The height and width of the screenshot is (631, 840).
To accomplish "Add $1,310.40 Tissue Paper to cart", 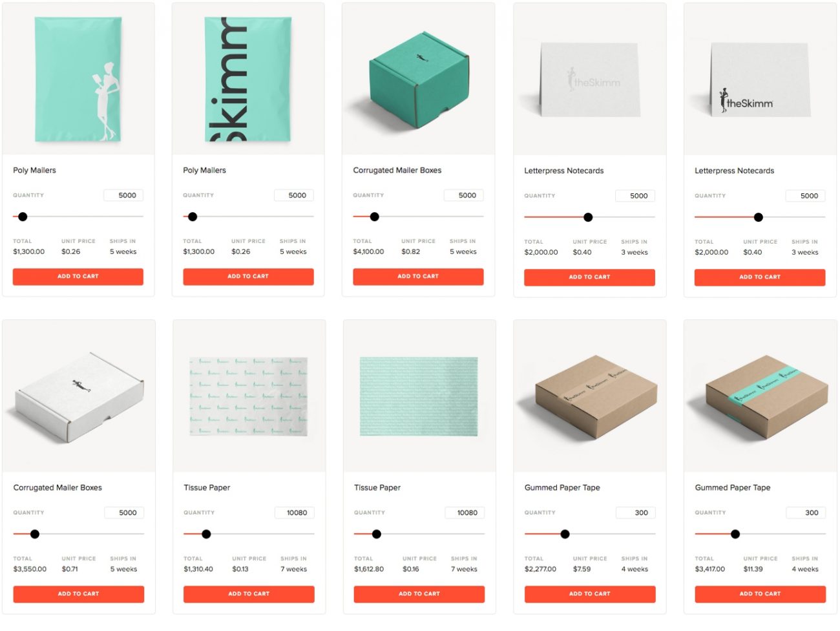I will tap(249, 594).
